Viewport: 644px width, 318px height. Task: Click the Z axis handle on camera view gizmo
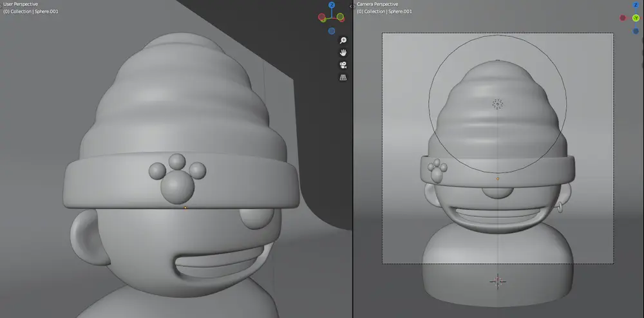click(636, 5)
